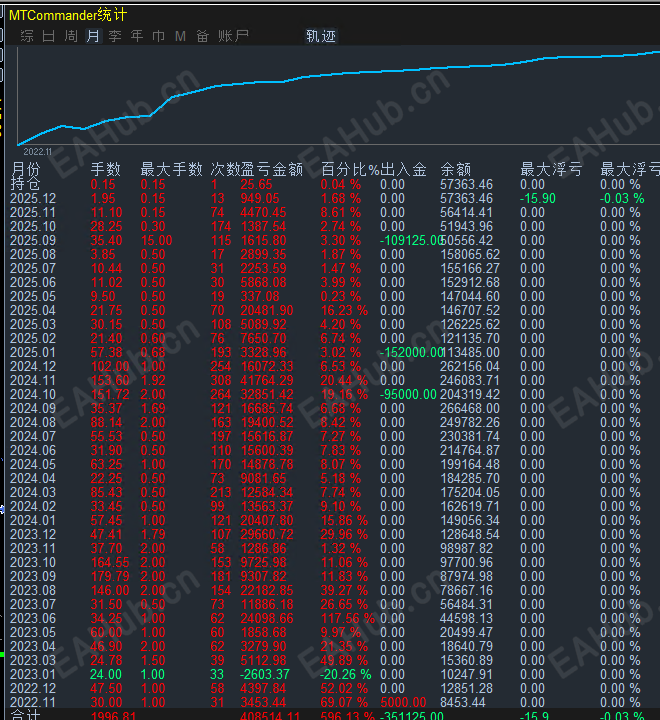Click the 最大浮亏 column header before the percentage column
Screen dimensions: 660x720
(551, 169)
